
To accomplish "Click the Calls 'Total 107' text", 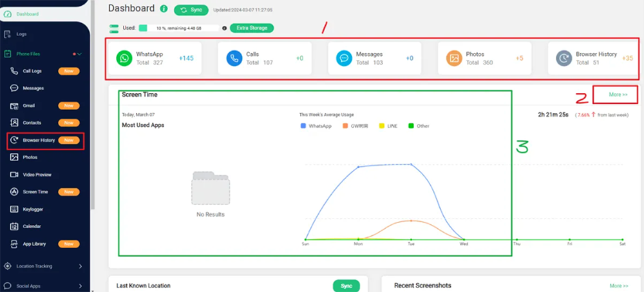I will (260, 63).
